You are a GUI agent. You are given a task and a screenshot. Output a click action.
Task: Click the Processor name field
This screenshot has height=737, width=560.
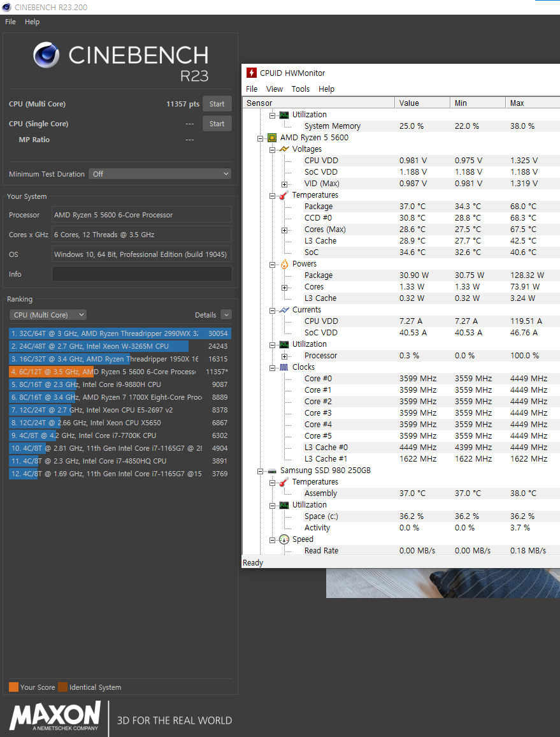click(142, 215)
